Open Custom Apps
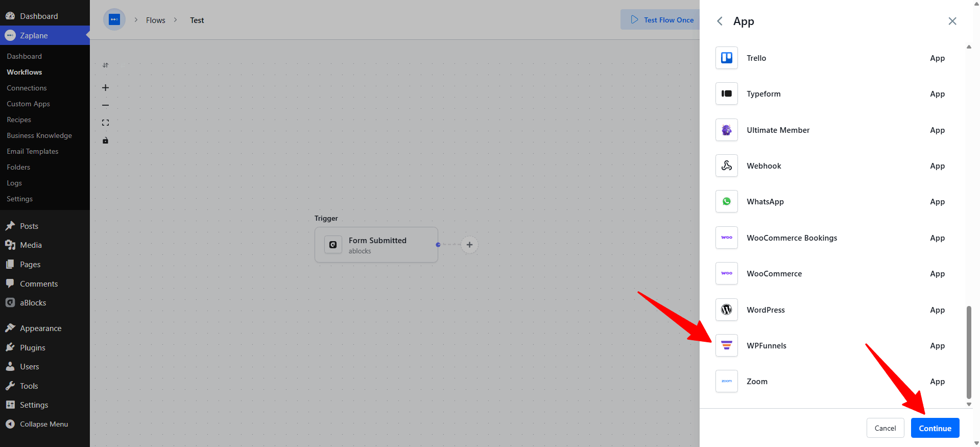The height and width of the screenshot is (447, 980). click(28, 104)
